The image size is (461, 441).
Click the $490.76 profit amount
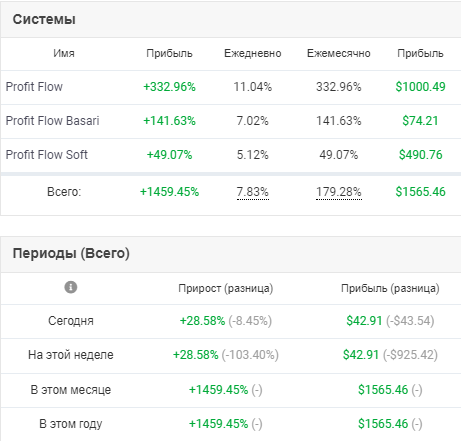420,155
